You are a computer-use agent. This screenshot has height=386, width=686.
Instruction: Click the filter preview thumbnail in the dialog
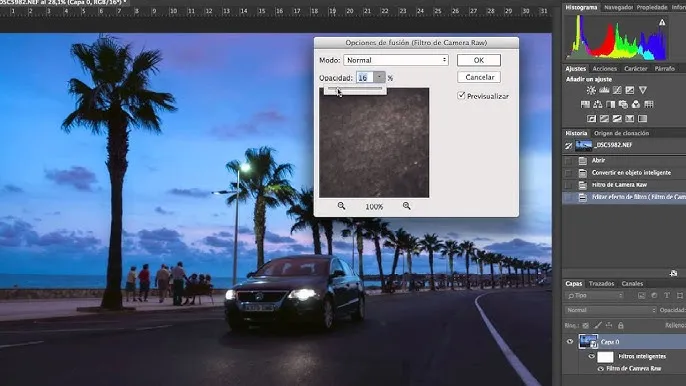(374, 143)
